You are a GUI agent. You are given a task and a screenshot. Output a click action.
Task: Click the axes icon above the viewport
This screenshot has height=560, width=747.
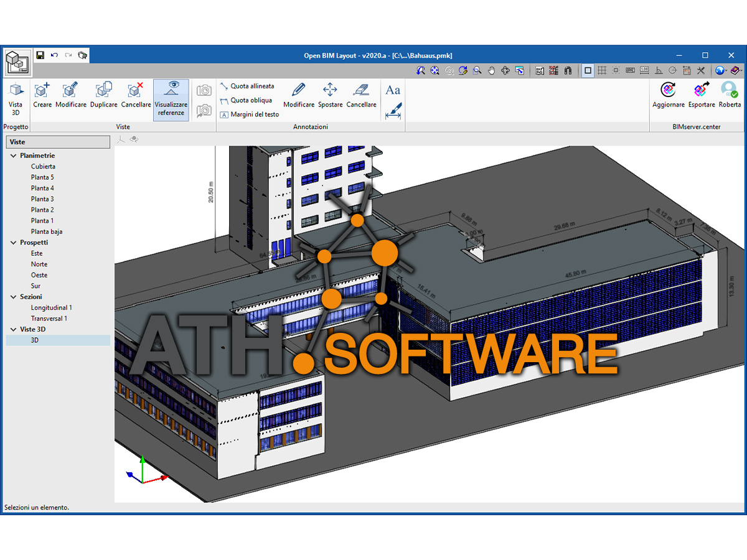coord(121,139)
